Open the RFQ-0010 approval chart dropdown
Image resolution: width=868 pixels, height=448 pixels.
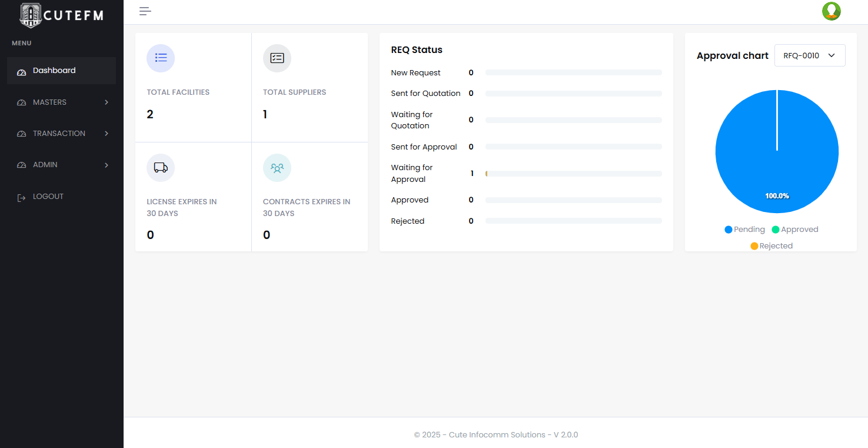coord(809,55)
